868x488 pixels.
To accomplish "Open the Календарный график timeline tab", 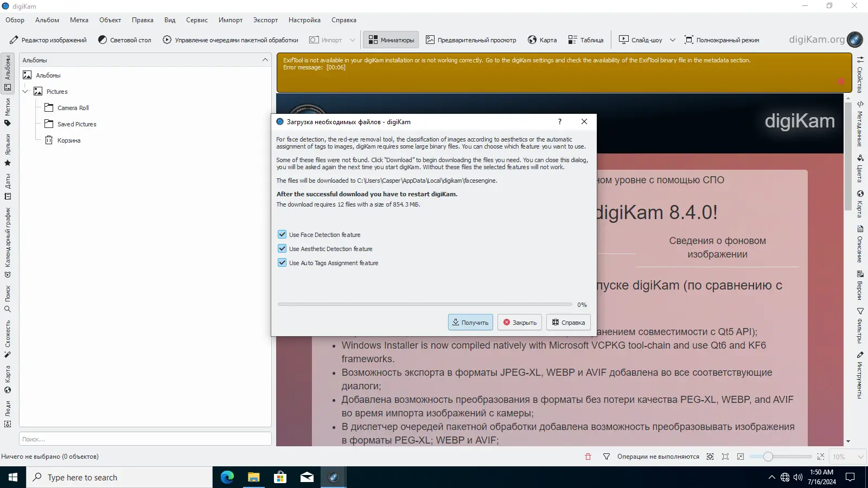I will pyautogui.click(x=8, y=242).
